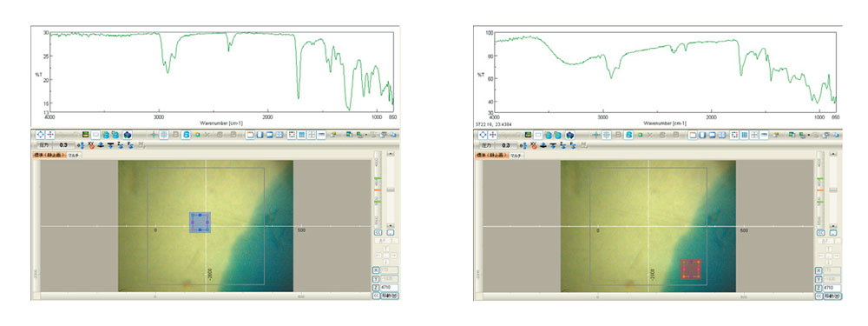Click the blue crosshair target icon in right panel
The image size is (868, 326).
pos(483,135)
